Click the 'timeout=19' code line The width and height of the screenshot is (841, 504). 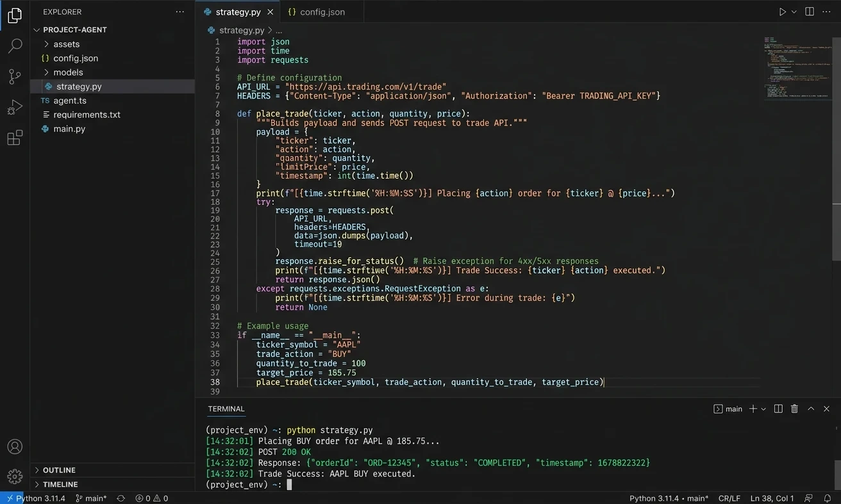pos(318,244)
